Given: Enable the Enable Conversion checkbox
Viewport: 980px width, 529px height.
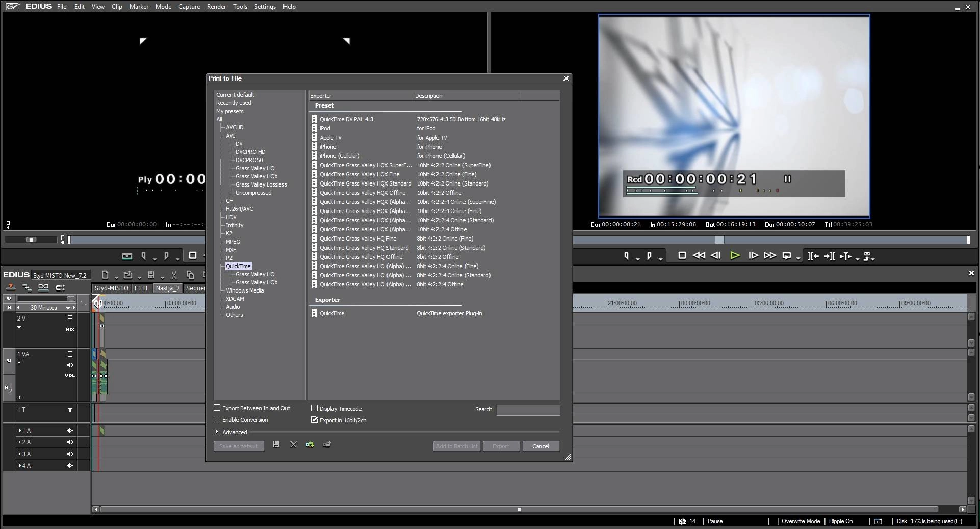Looking at the screenshot, I should point(217,419).
